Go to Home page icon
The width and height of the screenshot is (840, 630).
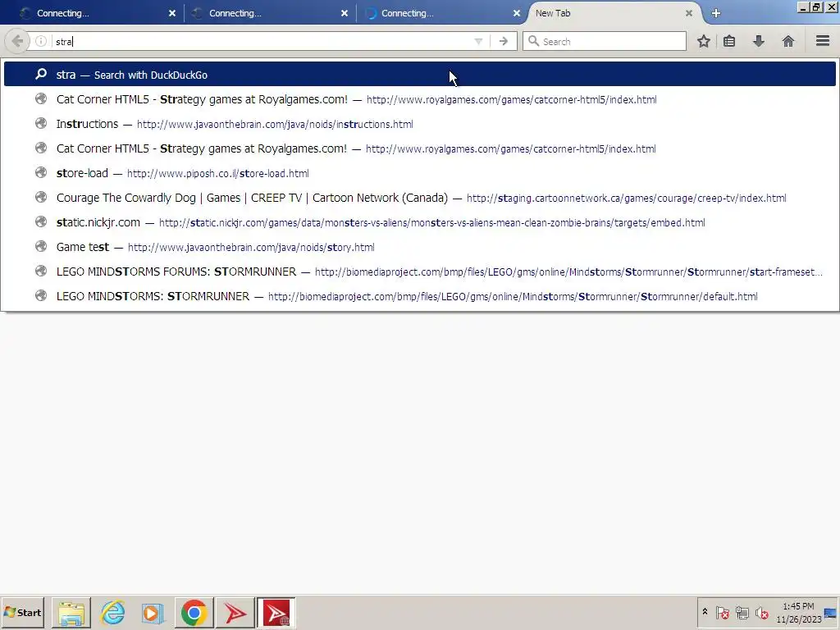coord(788,41)
